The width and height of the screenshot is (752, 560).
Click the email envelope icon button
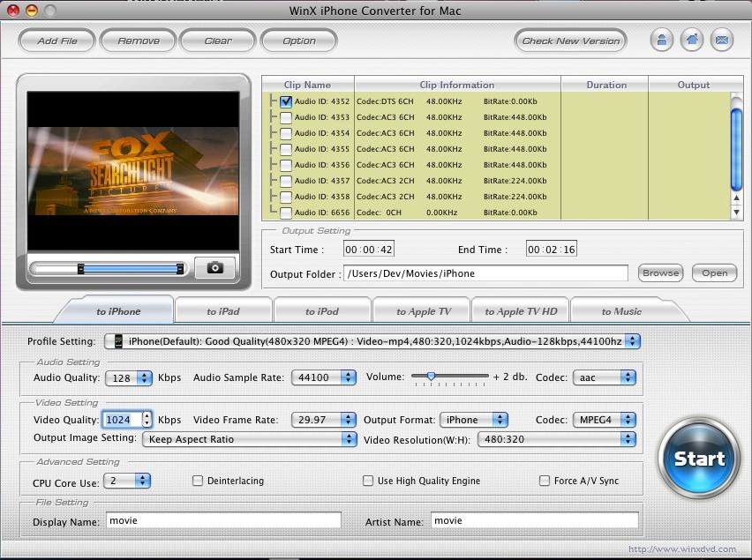tap(722, 41)
